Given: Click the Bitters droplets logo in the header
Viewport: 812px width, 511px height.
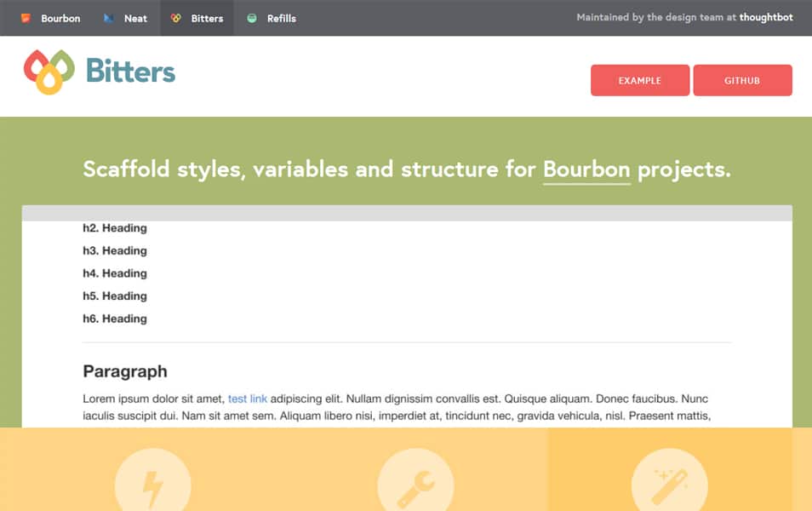Looking at the screenshot, I should click(x=49, y=72).
